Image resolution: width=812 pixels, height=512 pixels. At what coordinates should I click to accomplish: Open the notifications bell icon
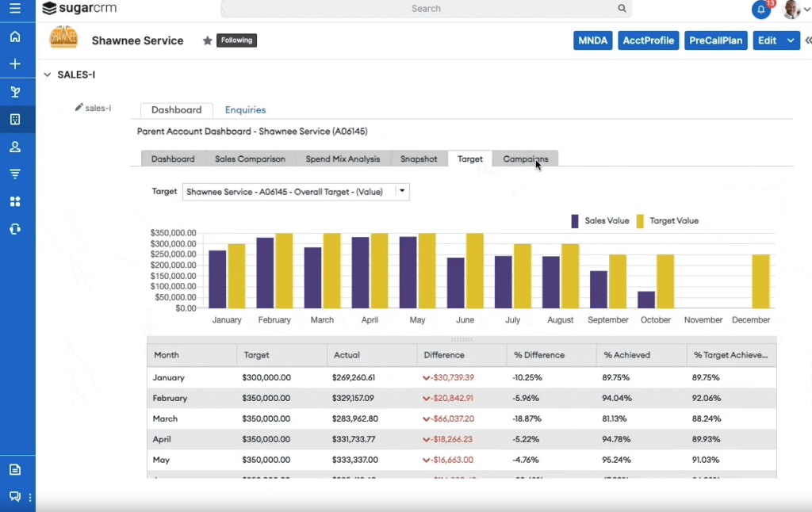click(x=760, y=10)
